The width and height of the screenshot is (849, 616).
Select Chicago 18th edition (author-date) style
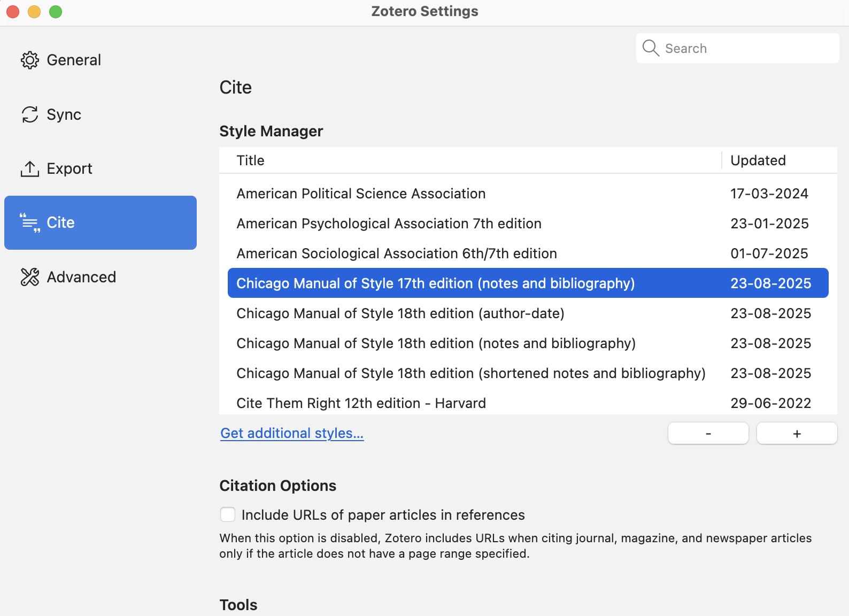528,313
